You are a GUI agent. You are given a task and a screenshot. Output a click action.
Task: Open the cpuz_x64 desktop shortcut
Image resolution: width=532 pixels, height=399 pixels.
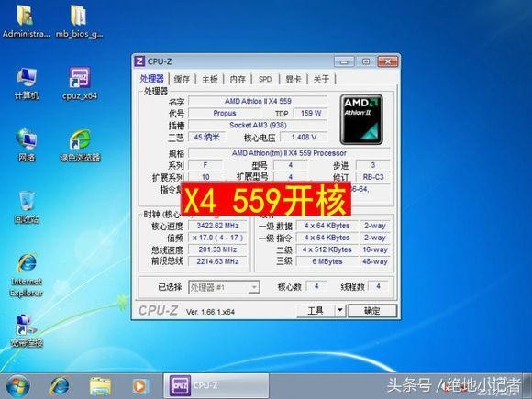(80, 83)
